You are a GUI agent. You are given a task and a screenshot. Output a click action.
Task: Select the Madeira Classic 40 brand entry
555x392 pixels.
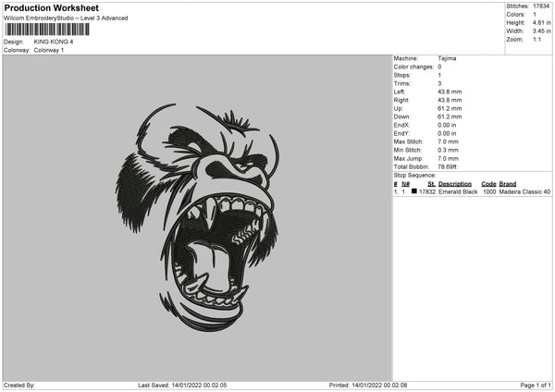click(x=524, y=191)
